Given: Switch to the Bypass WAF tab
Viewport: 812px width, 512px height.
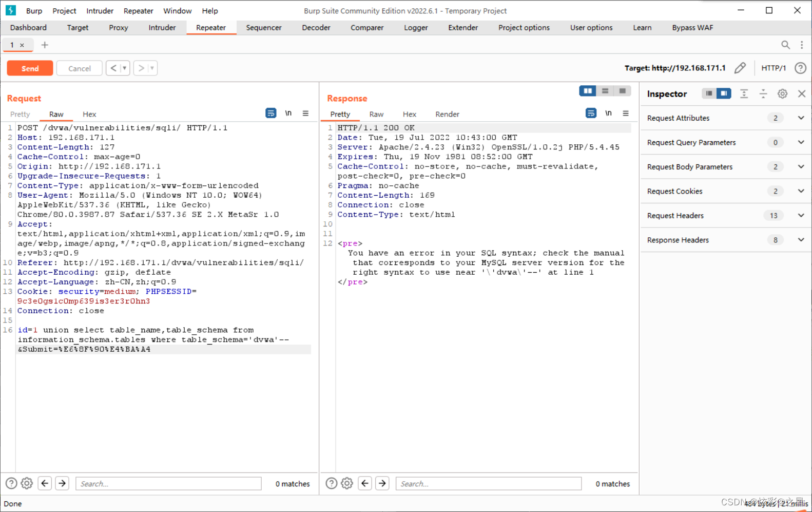Looking at the screenshot, I should click(x=692, y=28).
